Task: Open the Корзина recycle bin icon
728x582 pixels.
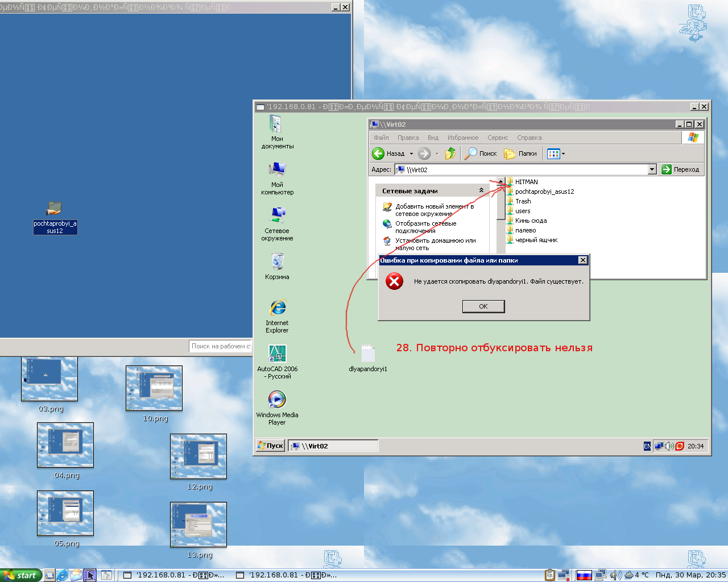Action: click(x=277, y=262)
